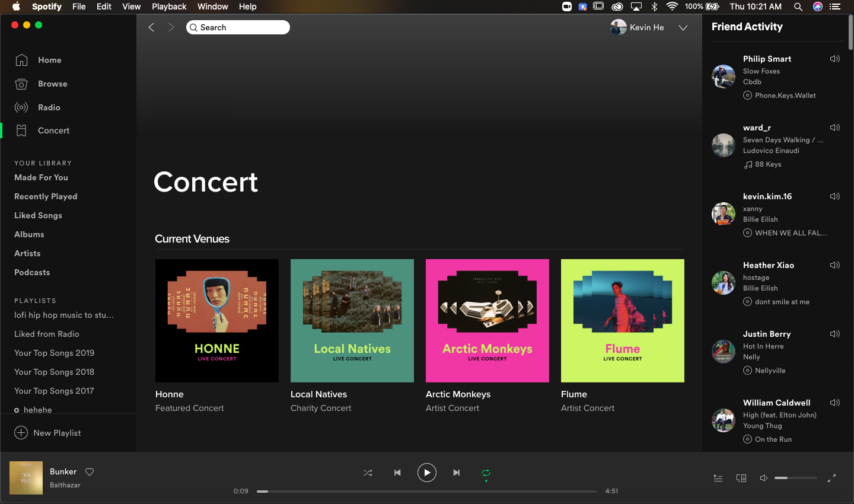Open Phone.Keys.Wallet album from Philip Smart
The width and height of the screenshot is (854, 504).
[x=785, y=95]
